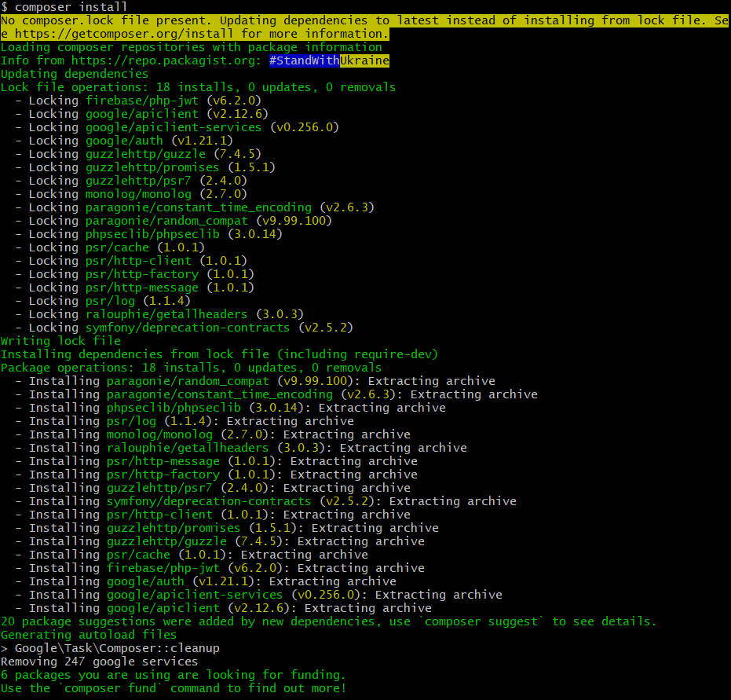This screenshot has width=731, height=700.
Task: Click 'Locking ralouphie/getallheaders (3.0.3)' line
Action: 159,315
